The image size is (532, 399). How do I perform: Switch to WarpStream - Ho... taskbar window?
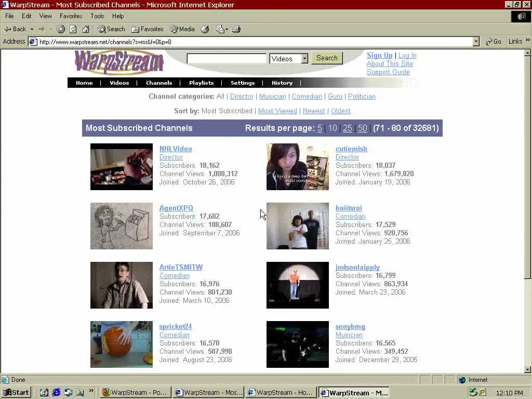pyautogui.click(x=281, y=393)
